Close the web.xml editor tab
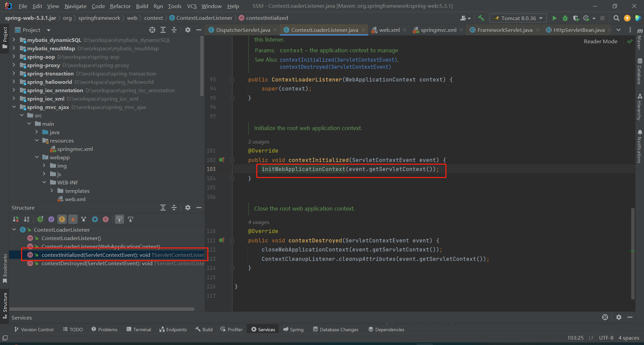644x345 pixels. click(x=405, y=30)
